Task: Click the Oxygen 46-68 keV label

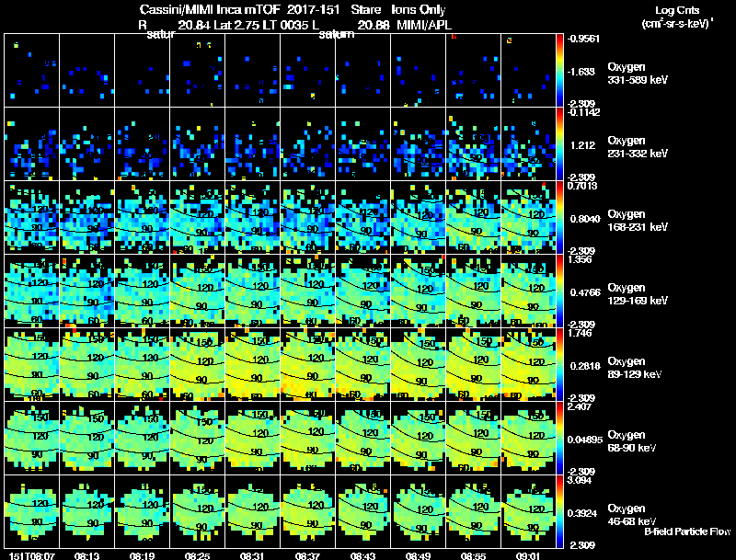Action: point(632,515)
